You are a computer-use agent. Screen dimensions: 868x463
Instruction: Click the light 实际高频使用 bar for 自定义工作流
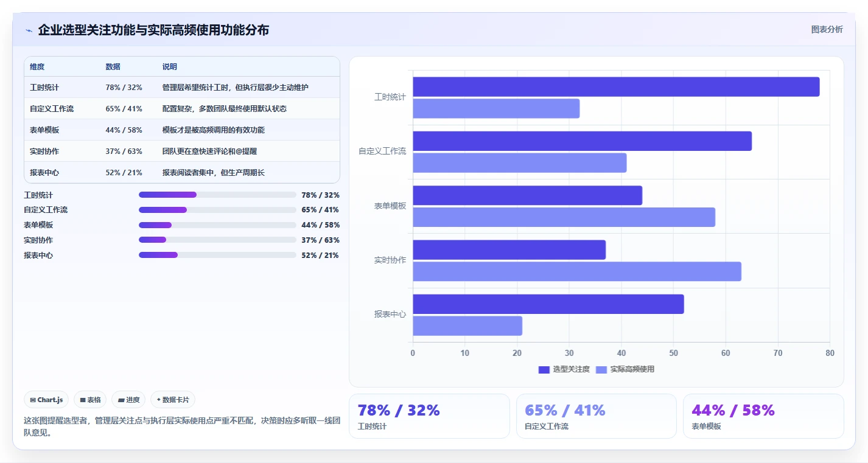coord(520,163)
